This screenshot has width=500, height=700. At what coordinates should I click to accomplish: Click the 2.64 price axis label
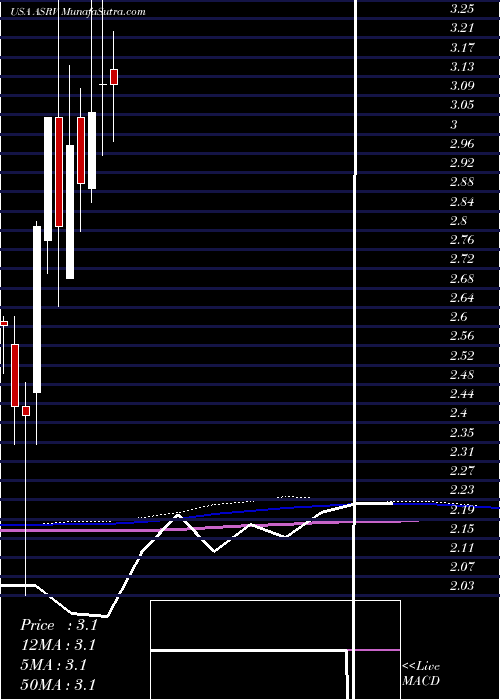pyautogui.click(x=461, y=298)
